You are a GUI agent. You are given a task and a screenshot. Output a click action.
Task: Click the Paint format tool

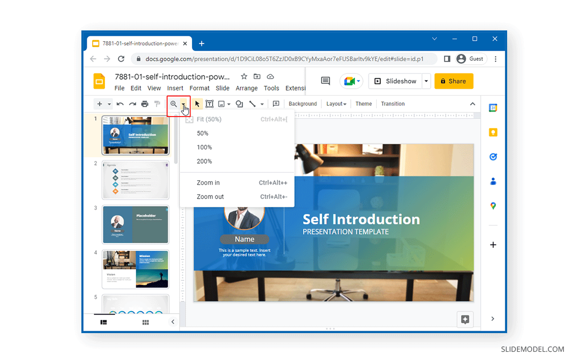[156, 103]
